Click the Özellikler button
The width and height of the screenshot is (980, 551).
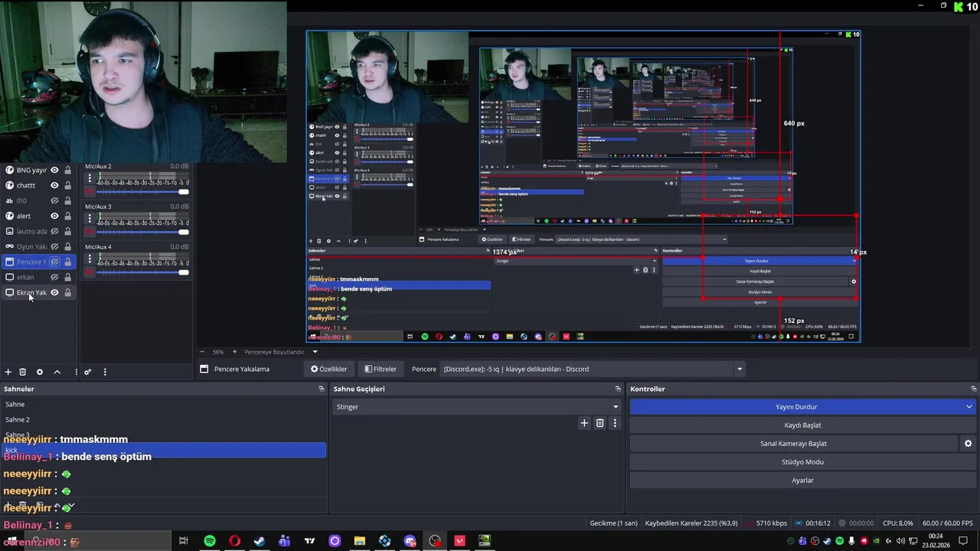pos(329,369)
